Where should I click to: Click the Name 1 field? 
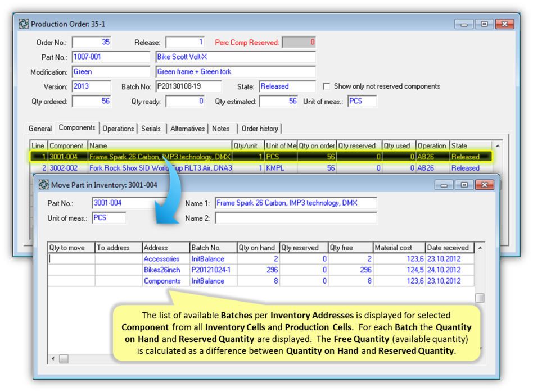(x=296, y=203)
